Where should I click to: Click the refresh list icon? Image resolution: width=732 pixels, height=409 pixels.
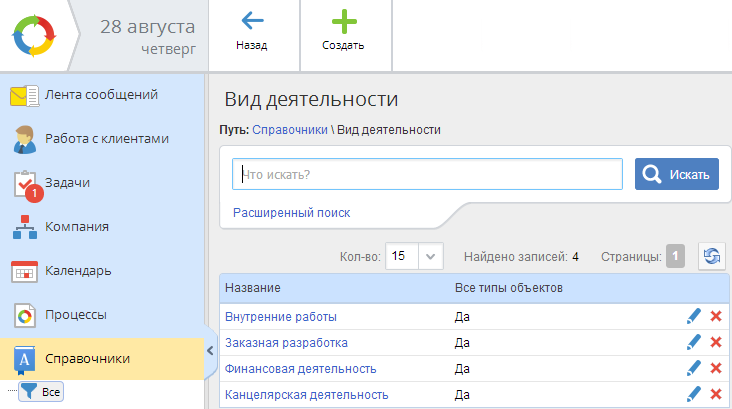point(712,256)
